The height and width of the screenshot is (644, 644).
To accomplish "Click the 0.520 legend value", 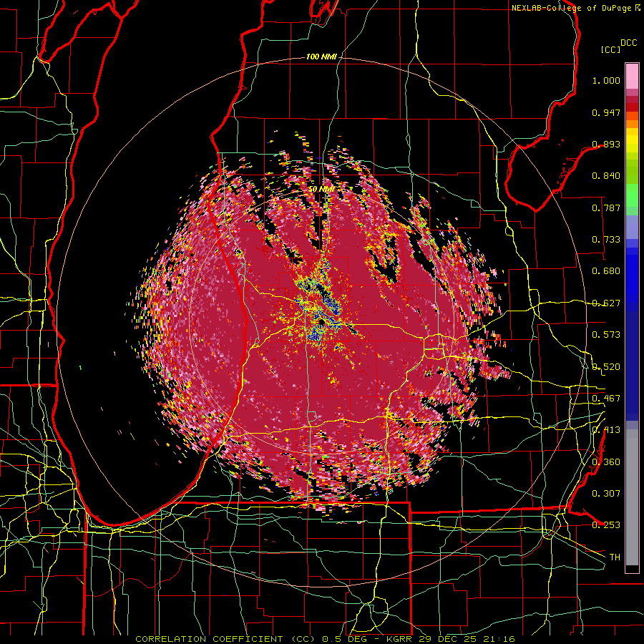I will pyautogui.click(x=606, y=367).
